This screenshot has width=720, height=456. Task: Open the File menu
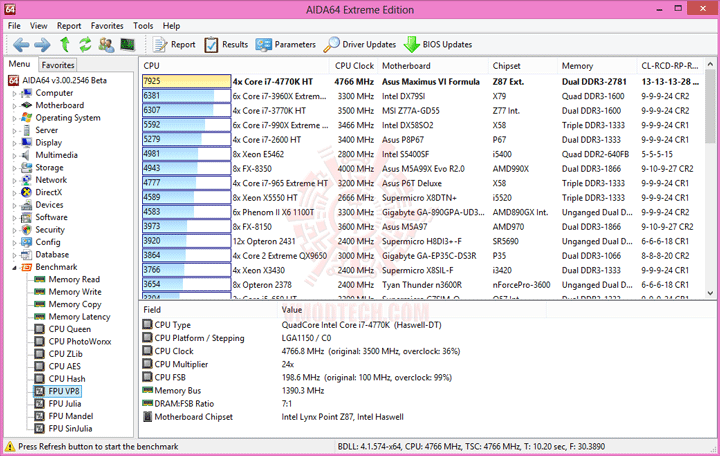[14, 26]
